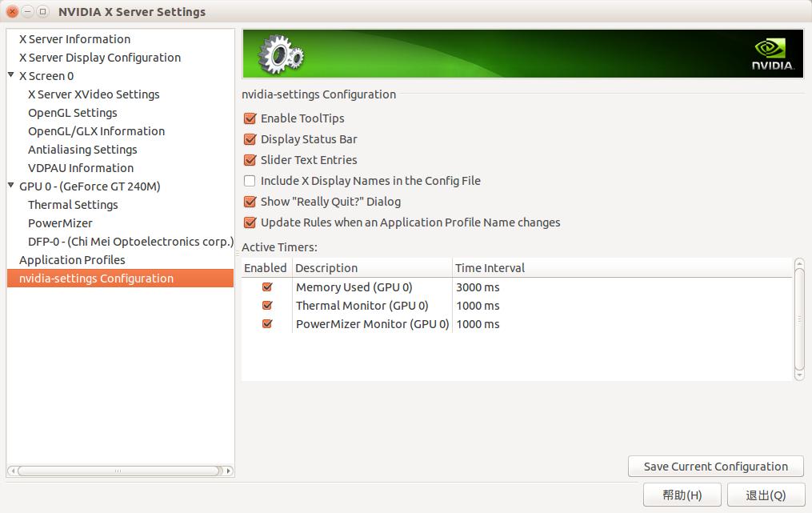Select PowerMizer Monitor (GPU 0) description text

[x=372, y=324]
